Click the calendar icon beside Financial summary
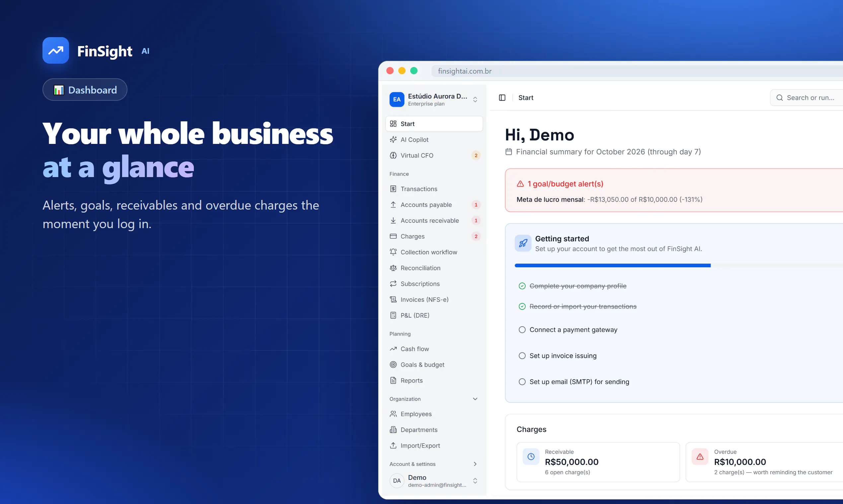843x504 pixels. click(508, 152)
